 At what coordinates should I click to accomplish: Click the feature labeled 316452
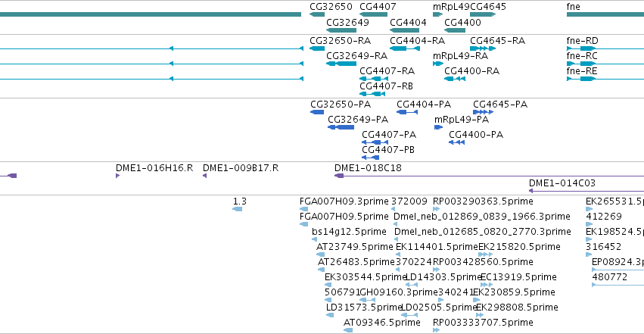pos(589,254)
